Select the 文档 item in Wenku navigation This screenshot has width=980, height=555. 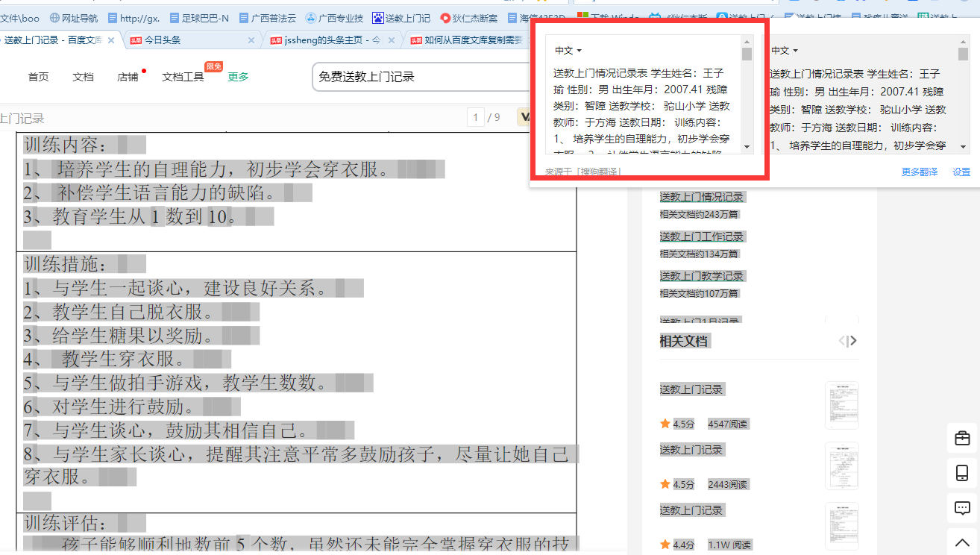[x=83, y=75]
